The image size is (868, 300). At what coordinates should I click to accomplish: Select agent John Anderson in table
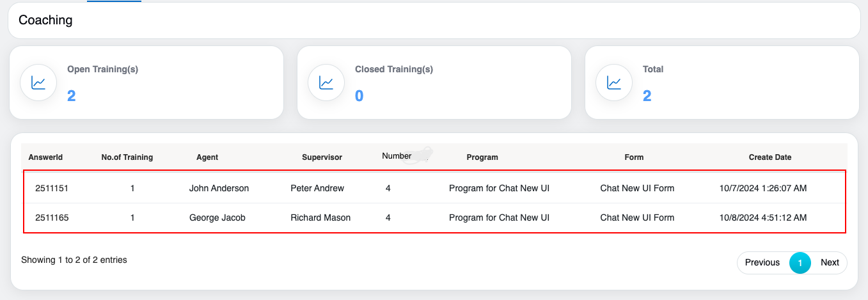click(219, 188)
